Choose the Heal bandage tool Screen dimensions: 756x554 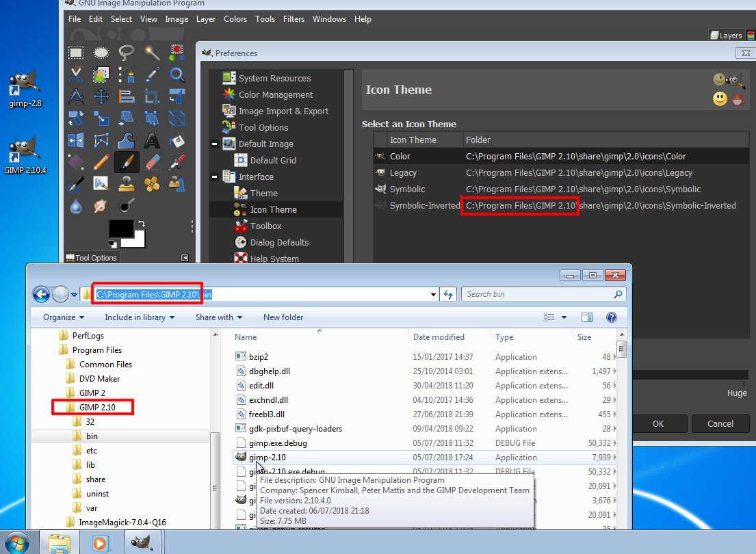152,184
